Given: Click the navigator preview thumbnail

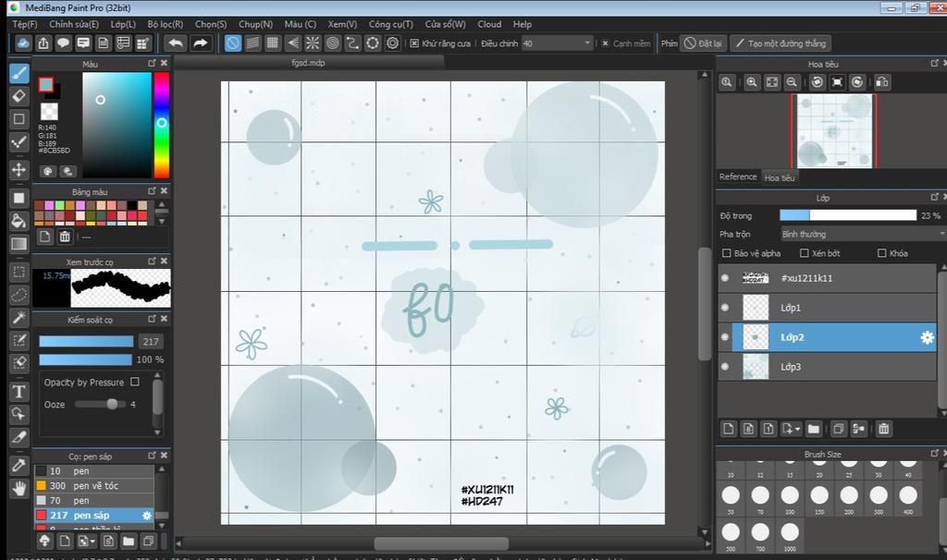Looking at the screenshot, I should [x=834, y=131].
